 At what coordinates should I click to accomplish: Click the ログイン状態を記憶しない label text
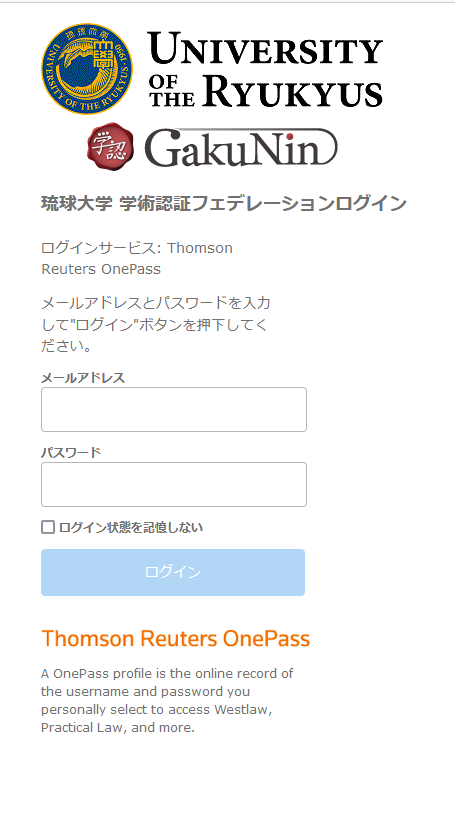(x=131, y=528)
